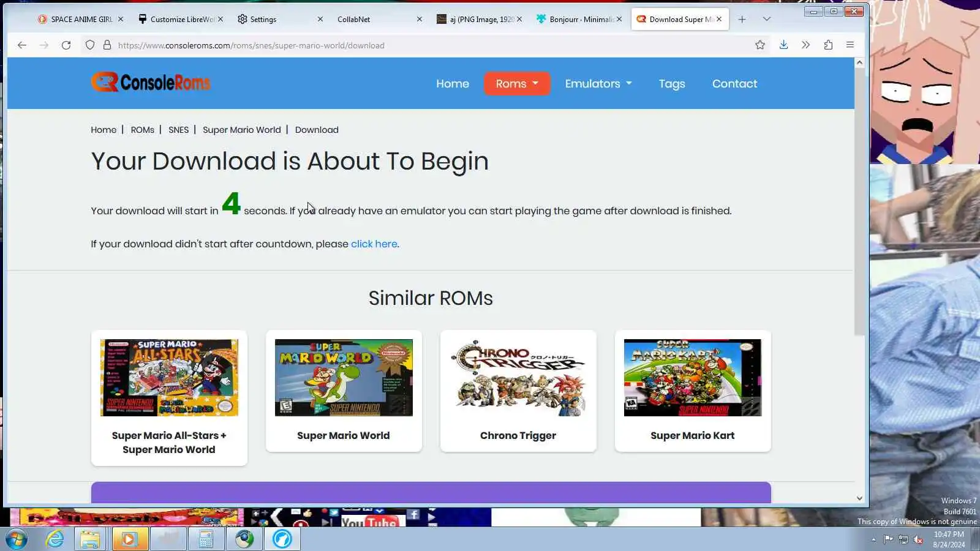The height and width of the screenshot is (551, 980).
Task: Close the Settings tab
Action: click(x=320, y=19)
